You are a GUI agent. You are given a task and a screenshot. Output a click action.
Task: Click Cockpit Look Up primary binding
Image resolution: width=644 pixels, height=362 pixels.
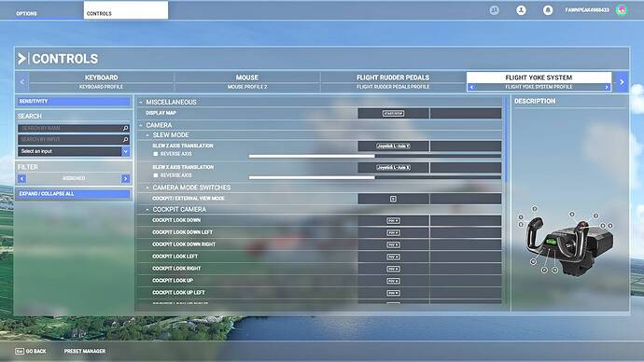[393, 281]
